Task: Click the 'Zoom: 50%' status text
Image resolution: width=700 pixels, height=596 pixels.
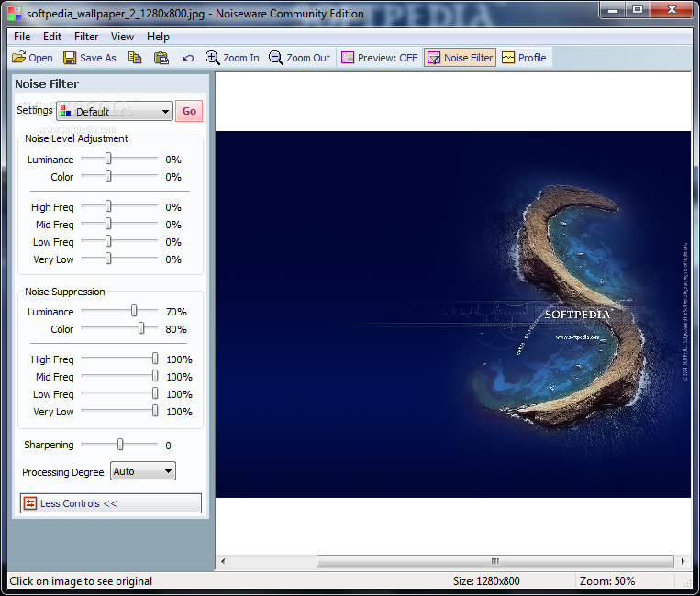Action: pos(607,580)
